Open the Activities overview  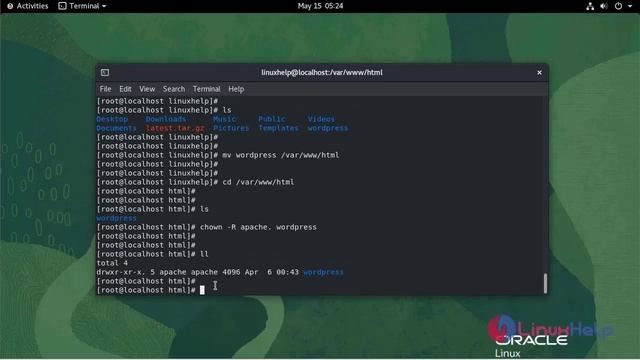click(28, 6)
